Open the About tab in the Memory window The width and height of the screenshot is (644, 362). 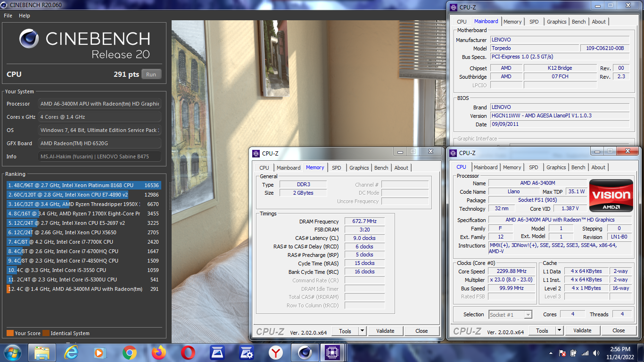401,168
